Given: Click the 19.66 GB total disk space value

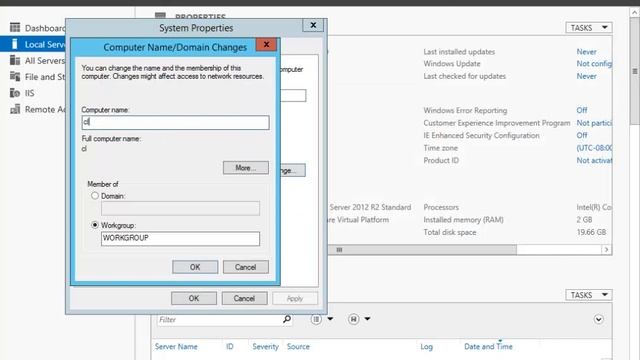Looking at the screenshot, I should [591, 232].
